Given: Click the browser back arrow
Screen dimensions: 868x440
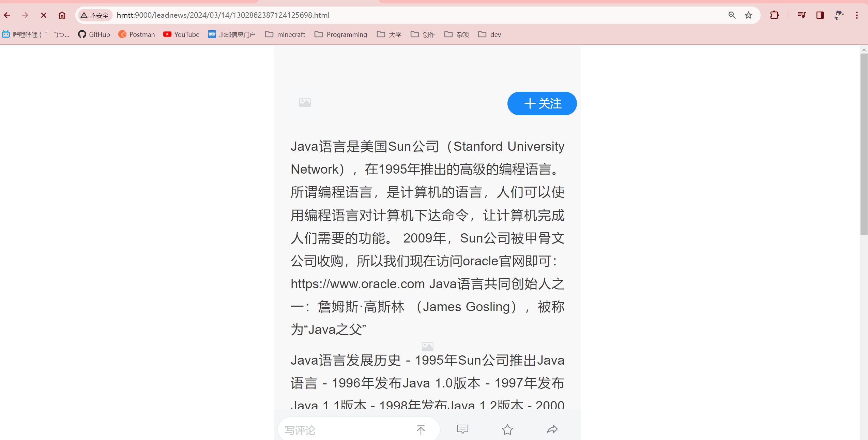Looking at the screenshot, I should [x=7, y=15].
